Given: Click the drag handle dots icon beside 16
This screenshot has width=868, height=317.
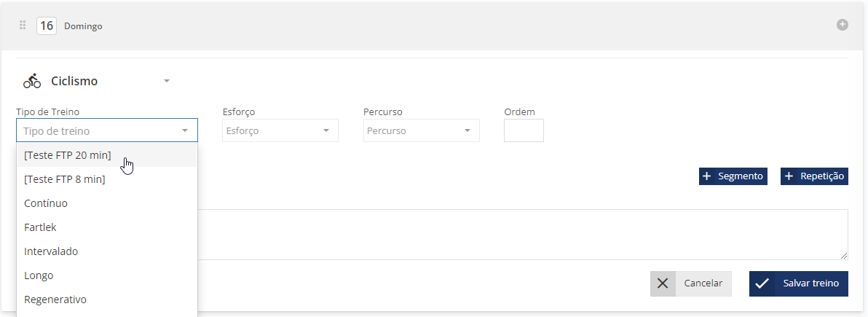Looking at the screenshot, I should (23, 26).
